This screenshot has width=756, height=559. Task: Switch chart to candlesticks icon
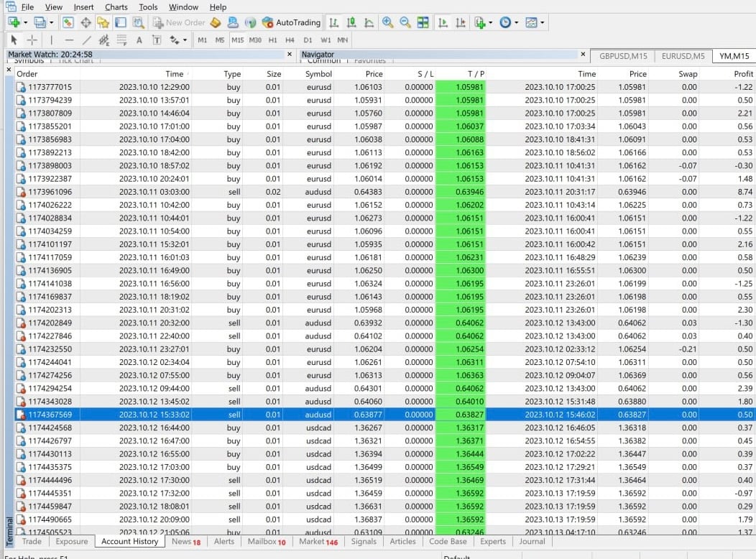[x=351, y=22]
